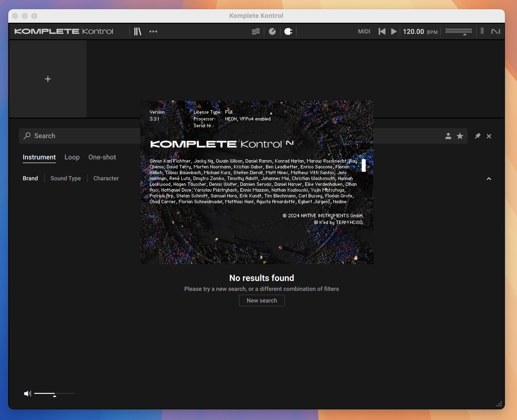Image resolution: width=517 pixels, height=420 pixels.
Task: Click the CPU meter indicator
Action: click(482, 31)
